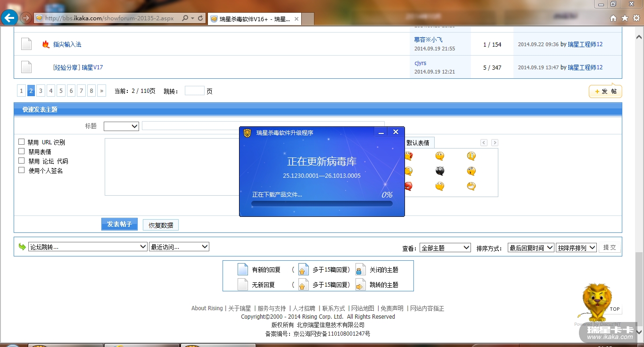
Task: Open the 指尖输入法 thread
Action: (x=67, y=44)
